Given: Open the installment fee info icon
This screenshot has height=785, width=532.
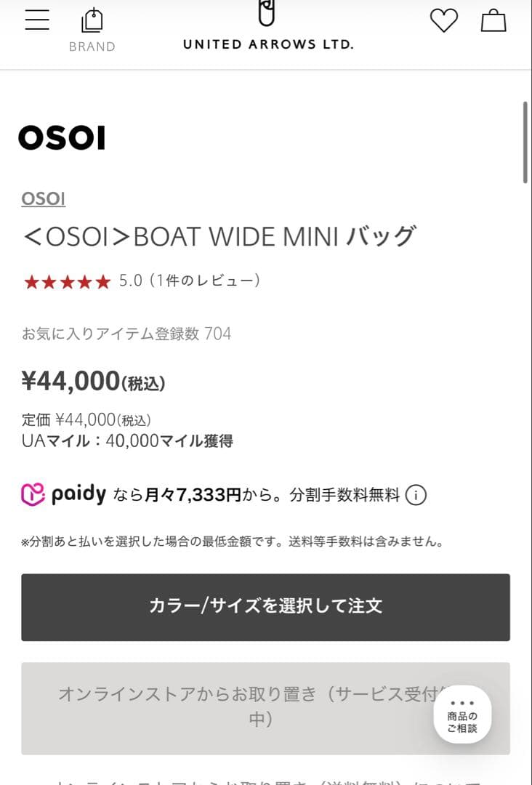Looking at the screenshot, I should [415, 494].
